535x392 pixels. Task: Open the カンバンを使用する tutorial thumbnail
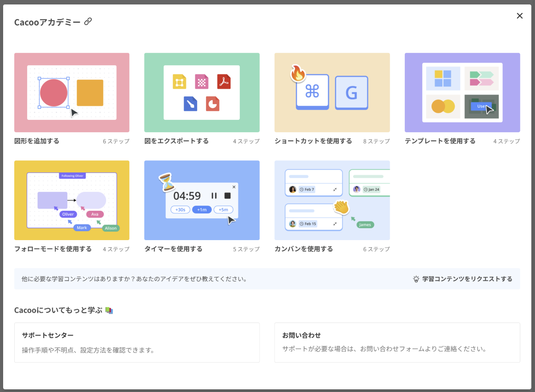332,200
